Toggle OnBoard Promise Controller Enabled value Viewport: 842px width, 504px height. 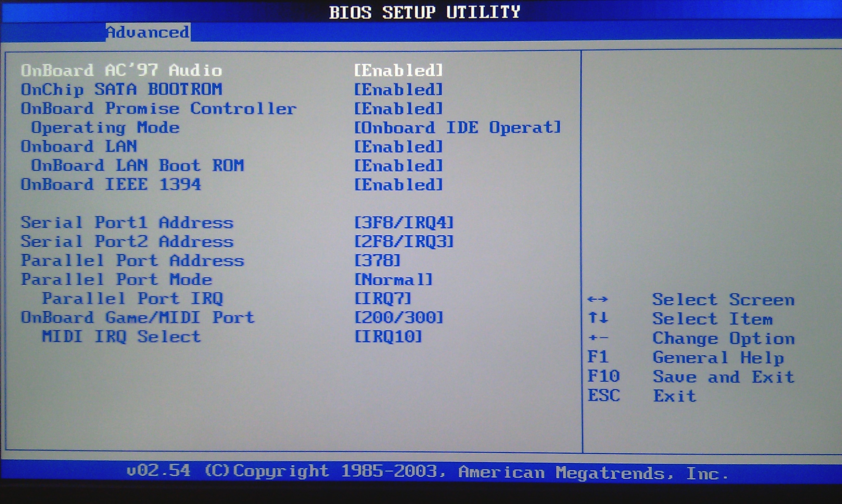tap(398, 109)
